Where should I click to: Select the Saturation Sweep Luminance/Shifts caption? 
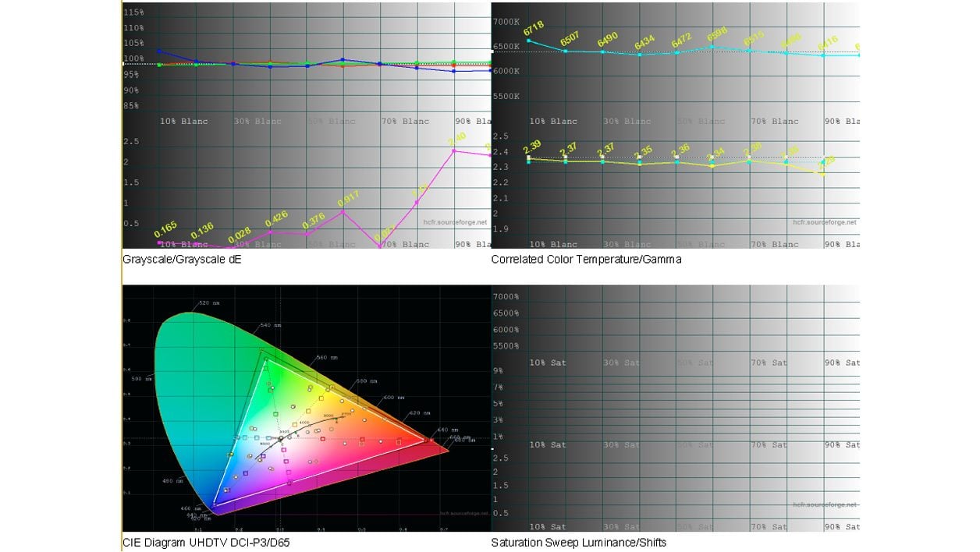[x=578, y=543]
